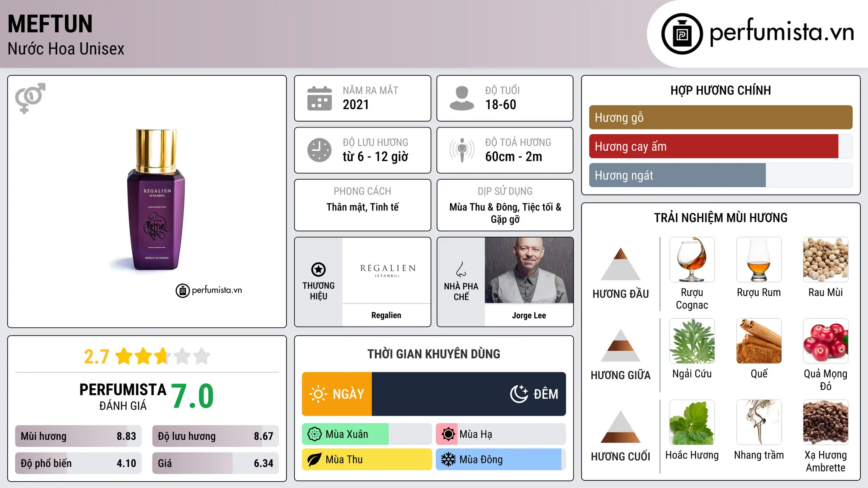Click the Jorge Lee perfumer name

tap(529, 315)
